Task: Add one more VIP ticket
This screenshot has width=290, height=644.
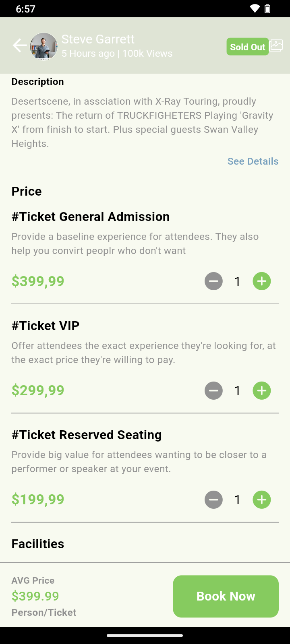Action: pos(262,390)
